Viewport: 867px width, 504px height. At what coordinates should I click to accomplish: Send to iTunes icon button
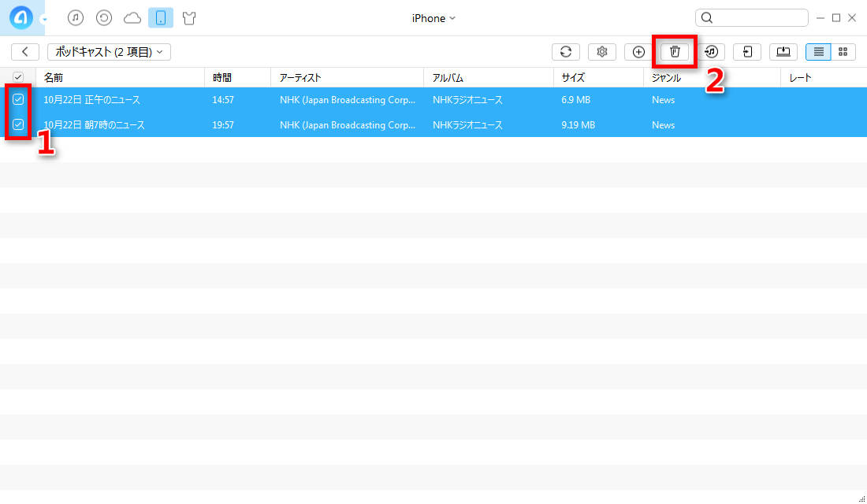point(711,51)
